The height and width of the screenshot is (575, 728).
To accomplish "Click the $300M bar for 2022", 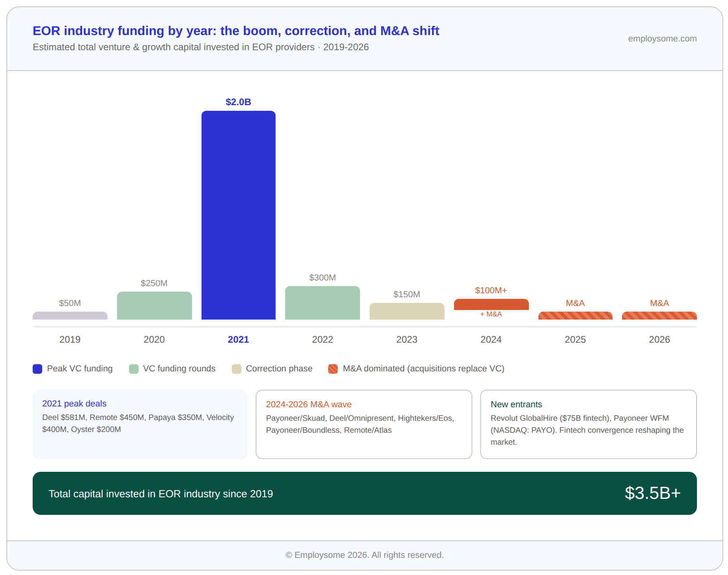I will click(322, 302).
